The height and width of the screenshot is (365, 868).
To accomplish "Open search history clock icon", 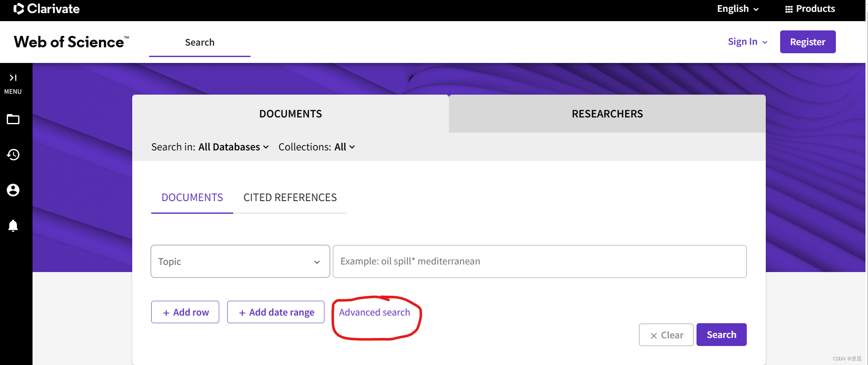I will pyautogui.click(x=13, y=155).
